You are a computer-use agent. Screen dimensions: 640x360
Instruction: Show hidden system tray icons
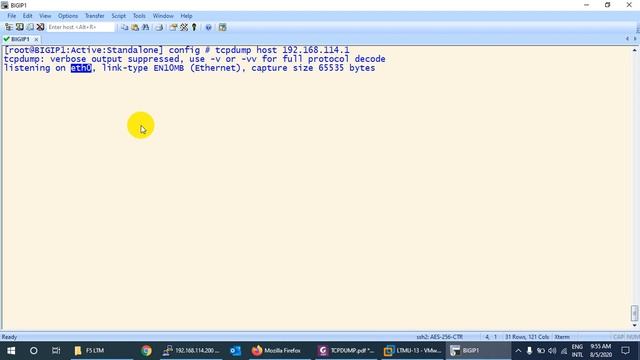518,351
